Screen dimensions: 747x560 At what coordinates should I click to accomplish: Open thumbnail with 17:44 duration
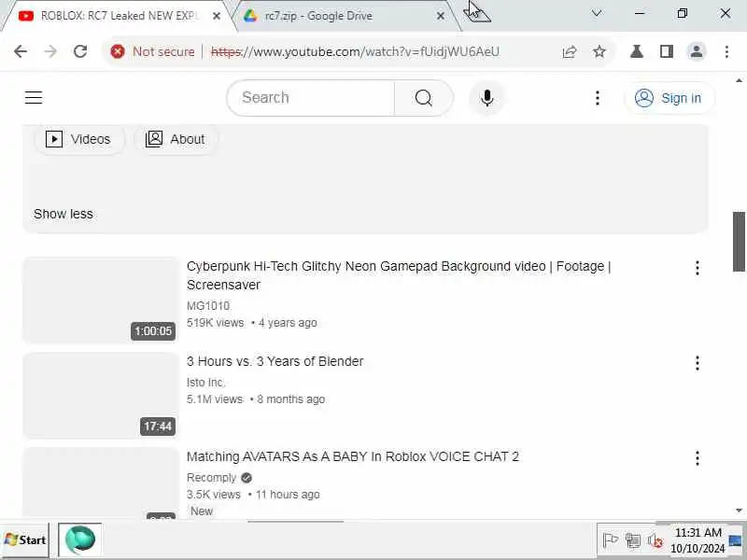coord(101,395)
